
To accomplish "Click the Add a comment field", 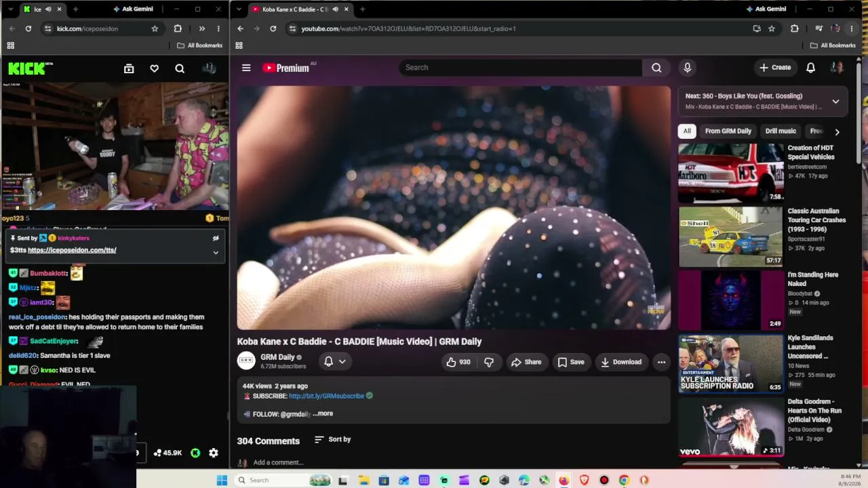I will click(278, 462).
